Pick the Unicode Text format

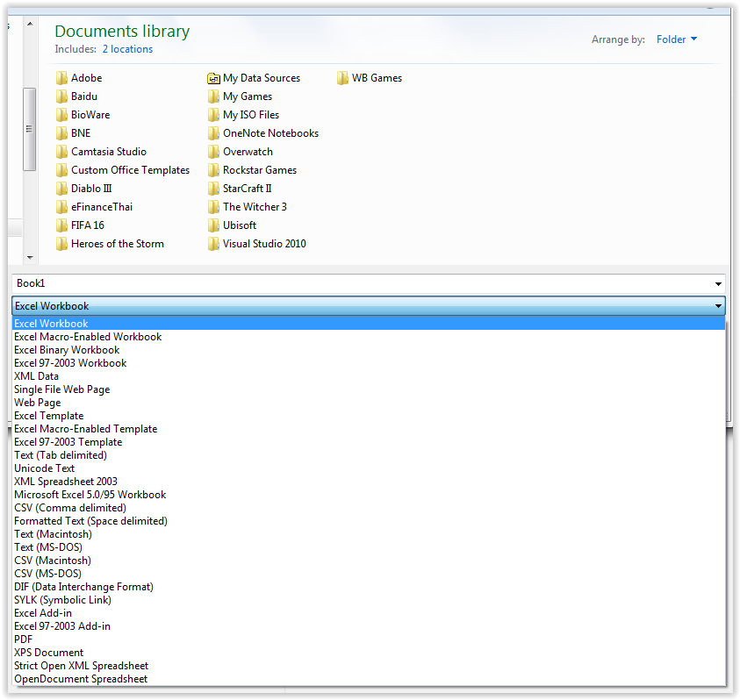click(x=368, y=468)
